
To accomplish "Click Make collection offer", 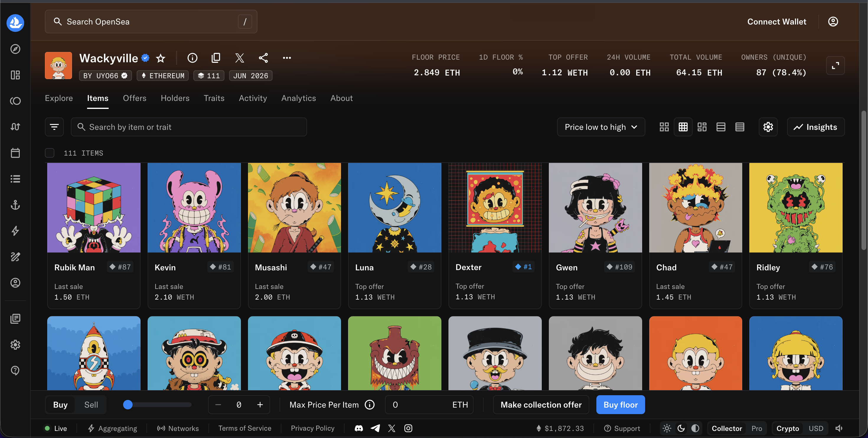I will click(x=541, y=405).
